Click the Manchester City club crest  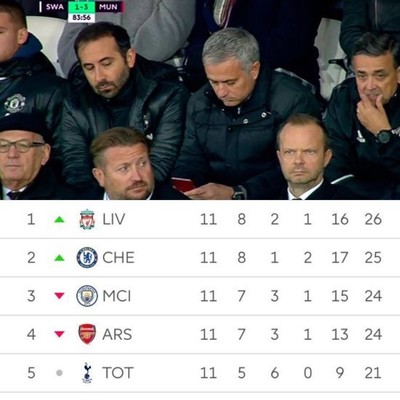87,296
